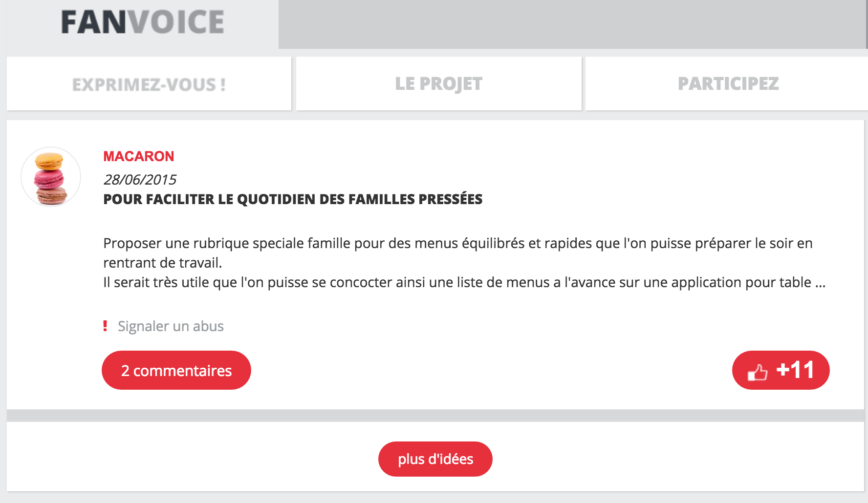Open the 2 commentaires button

pyautogui.click(x=176, y=371)
